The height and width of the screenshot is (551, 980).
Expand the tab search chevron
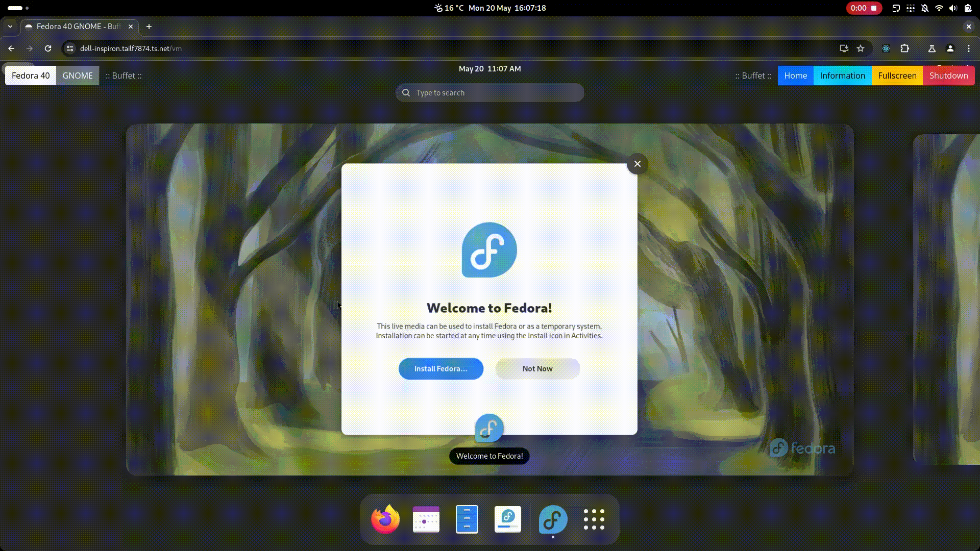[10, 27]
